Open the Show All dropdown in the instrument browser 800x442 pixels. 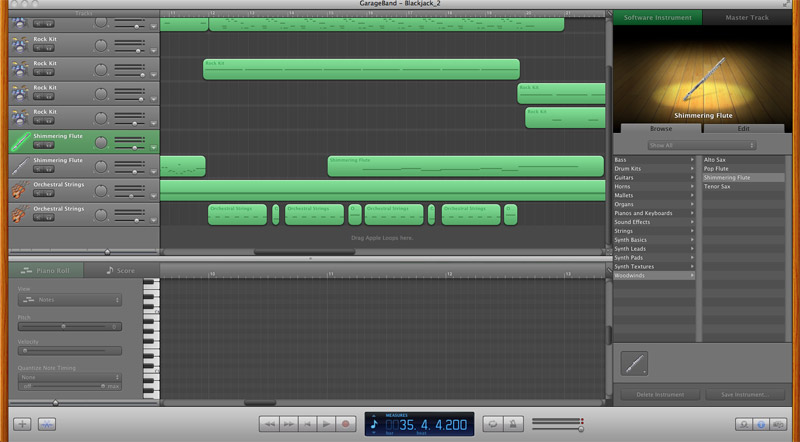702,145
